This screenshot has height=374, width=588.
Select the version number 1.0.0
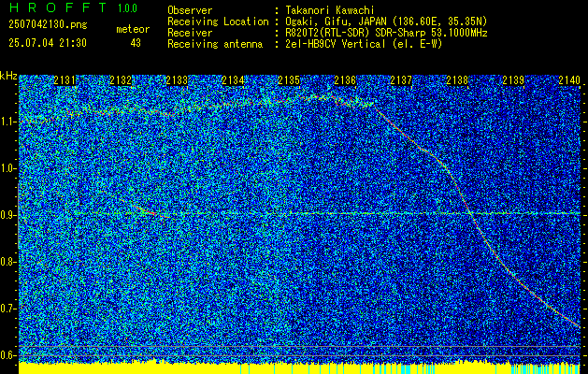127,7
